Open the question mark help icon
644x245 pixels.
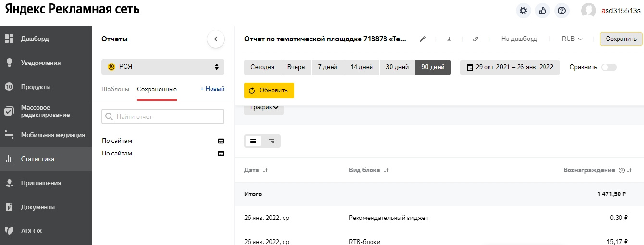pyautogui.click(x=562, y=11)
